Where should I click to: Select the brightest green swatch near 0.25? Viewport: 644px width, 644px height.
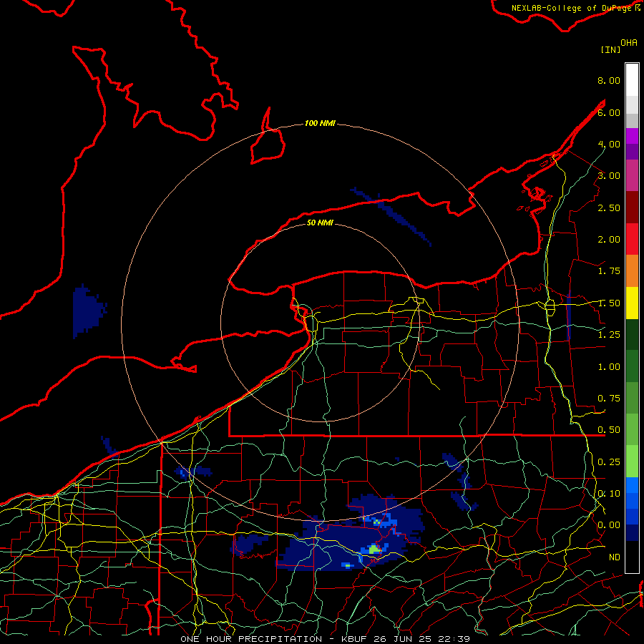pos(632,462)
